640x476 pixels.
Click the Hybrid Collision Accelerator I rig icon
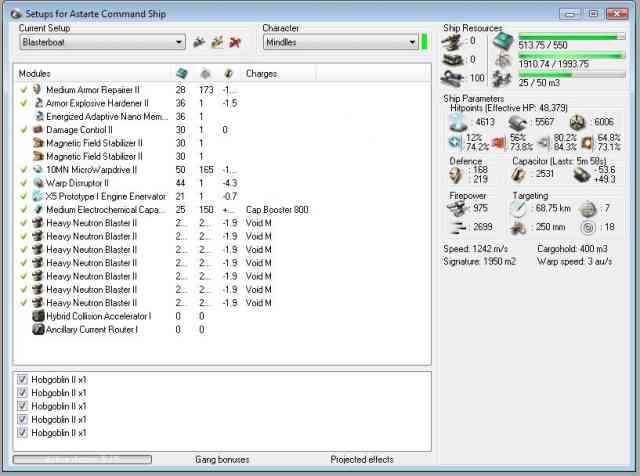[38, 316]
